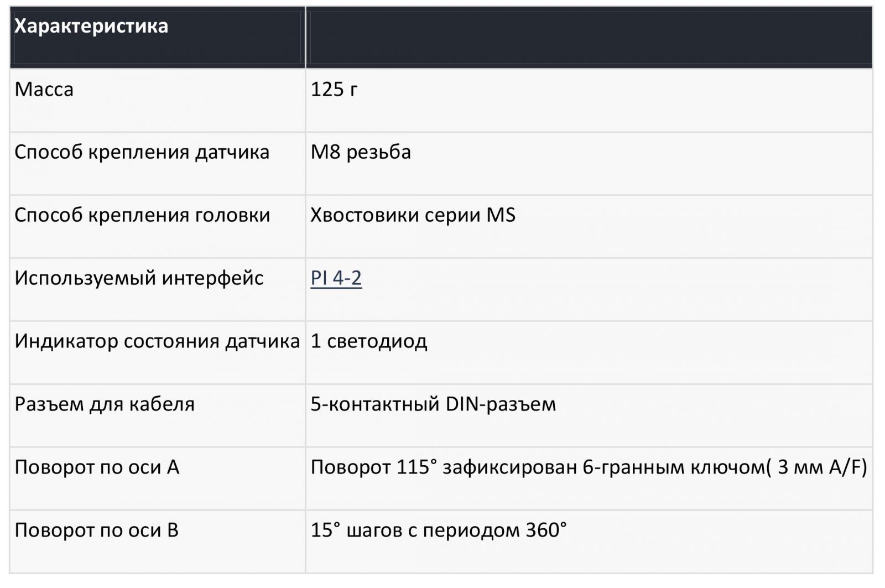Select the empty second header cell
The width and height of the screenshot is (885, 588).
click(x=589, y=38)
